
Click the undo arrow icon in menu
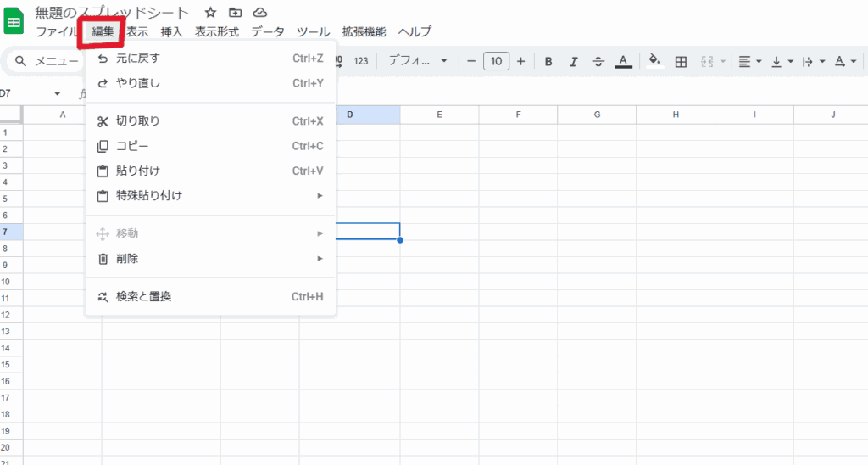103,59
